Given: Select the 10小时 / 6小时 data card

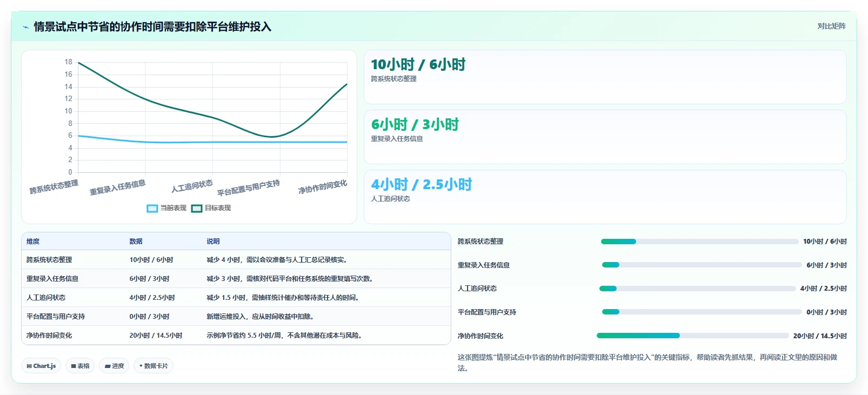Looking at the screenshot, I should [x=605, y=77].
